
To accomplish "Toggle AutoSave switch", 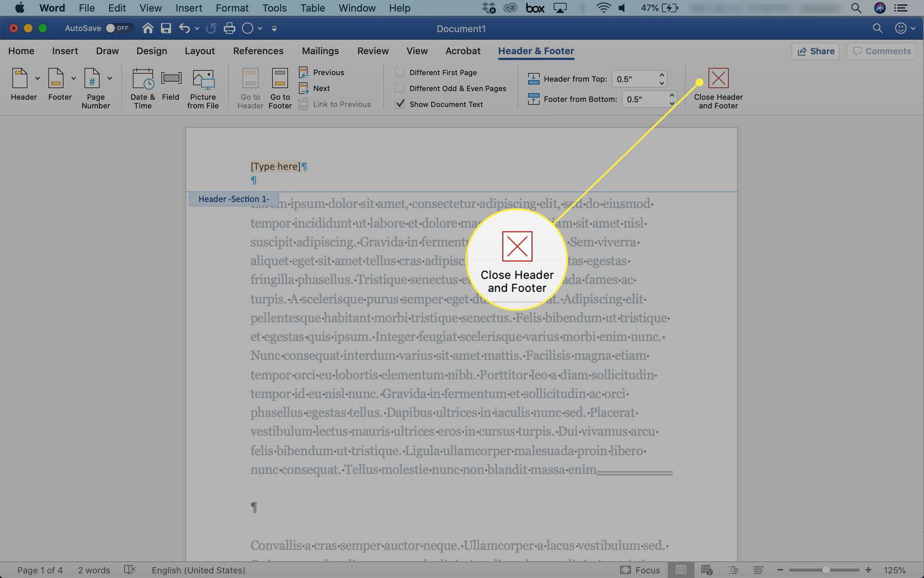I will (x=119, y=28).
